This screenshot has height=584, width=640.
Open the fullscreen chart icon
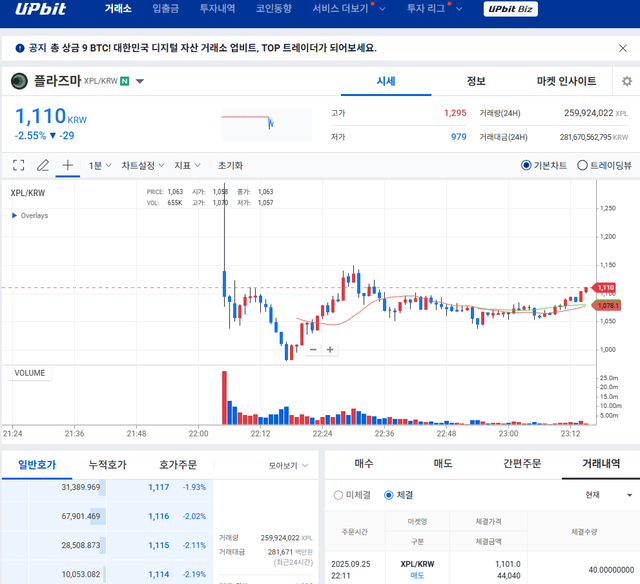[18, 165]
